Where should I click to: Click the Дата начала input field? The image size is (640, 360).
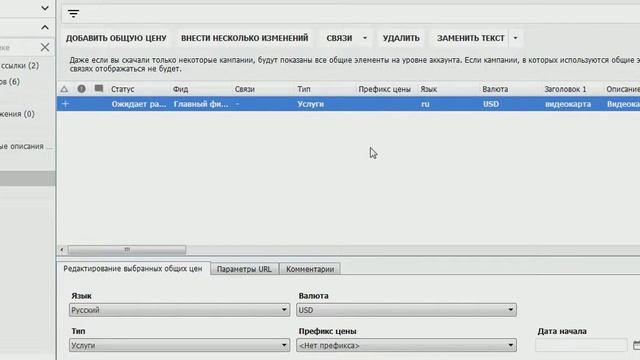pos(581,345)
